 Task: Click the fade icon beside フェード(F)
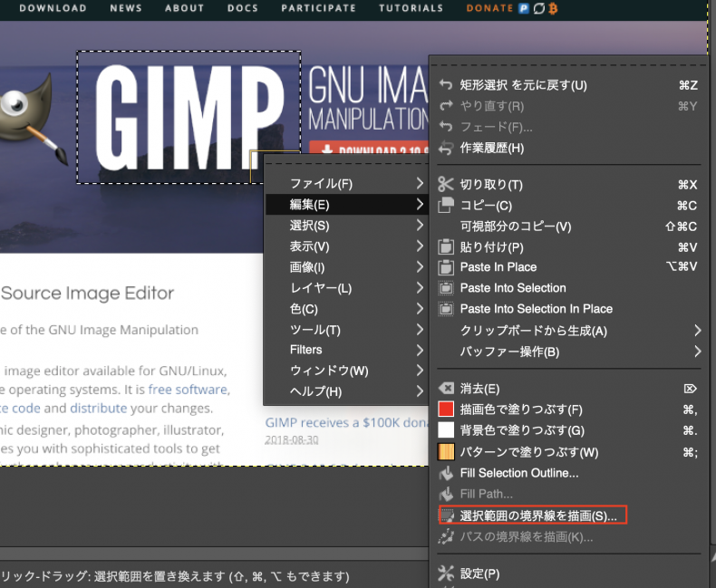[x=445, y=127]
